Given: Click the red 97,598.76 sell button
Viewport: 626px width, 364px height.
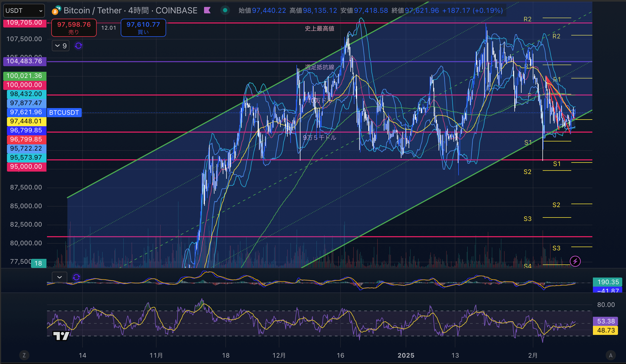Looking at the screenshot, I should pyautogui.click(x=74, y=28).
